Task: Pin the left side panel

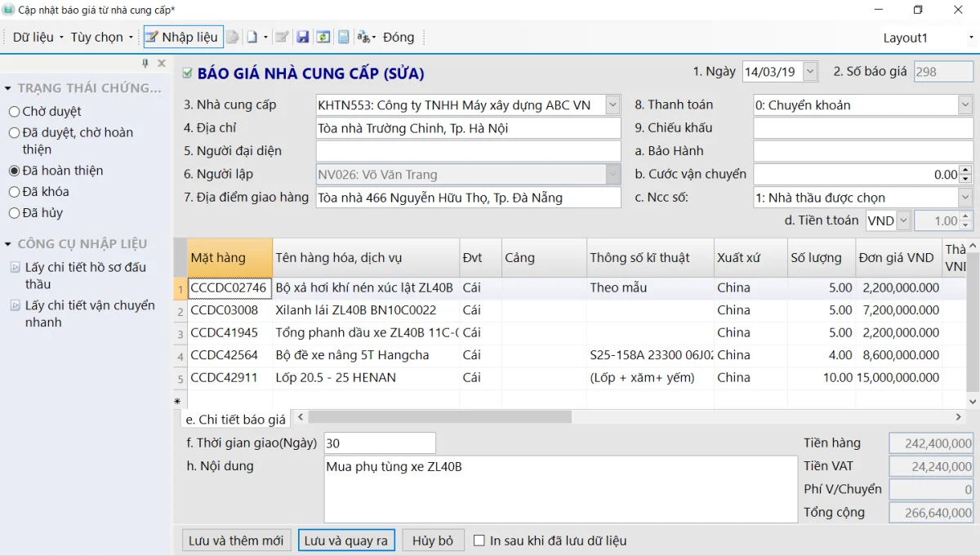Action: 145,64
